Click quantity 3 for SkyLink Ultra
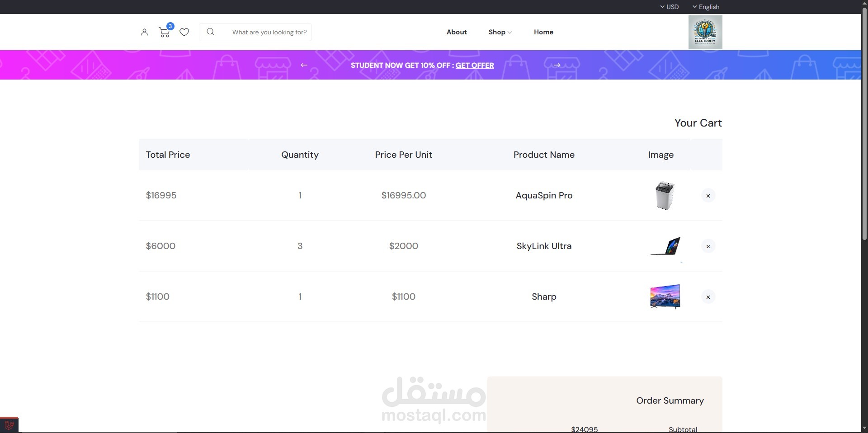Image resolution: width=868 pixels, height=433 pixels. pyautogui.click(x=300, y=246)
